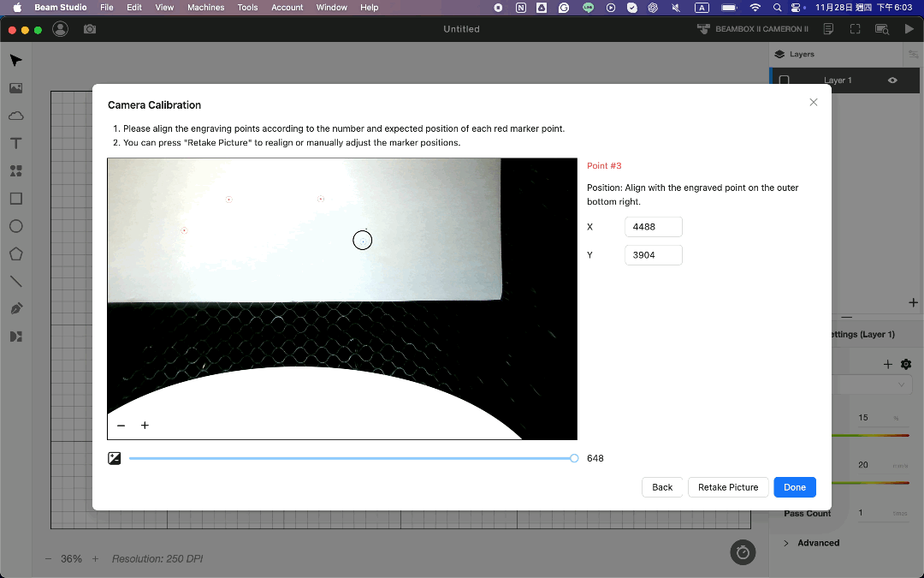The height and width of the screenshot is (578, 924).
Task: Select the Polygon tool
Action: 16,253
